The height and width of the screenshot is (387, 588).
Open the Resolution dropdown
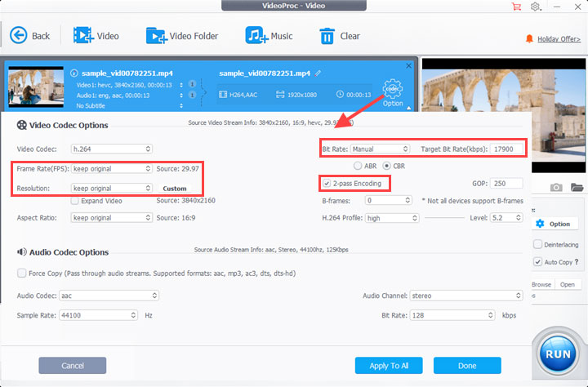111,189
